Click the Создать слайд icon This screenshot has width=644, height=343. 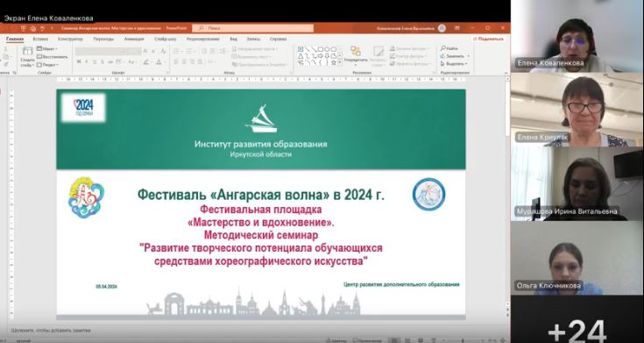pos(27,51)
